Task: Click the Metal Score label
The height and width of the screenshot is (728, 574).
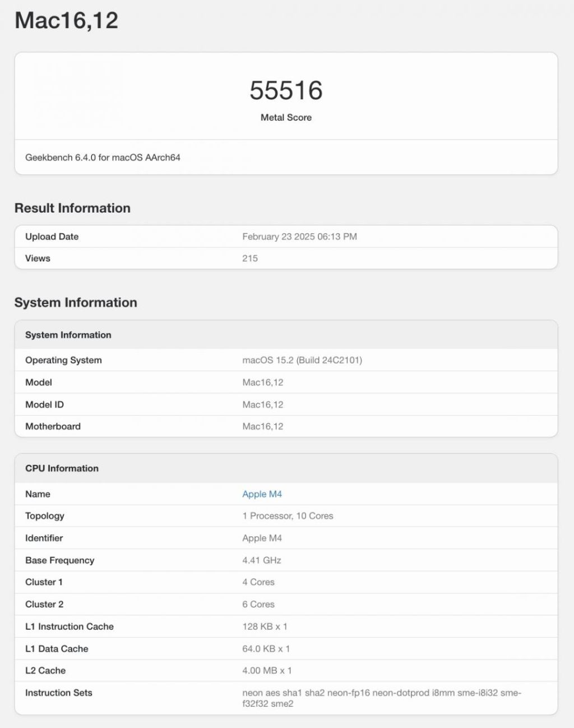Action: tap(286, 117)
